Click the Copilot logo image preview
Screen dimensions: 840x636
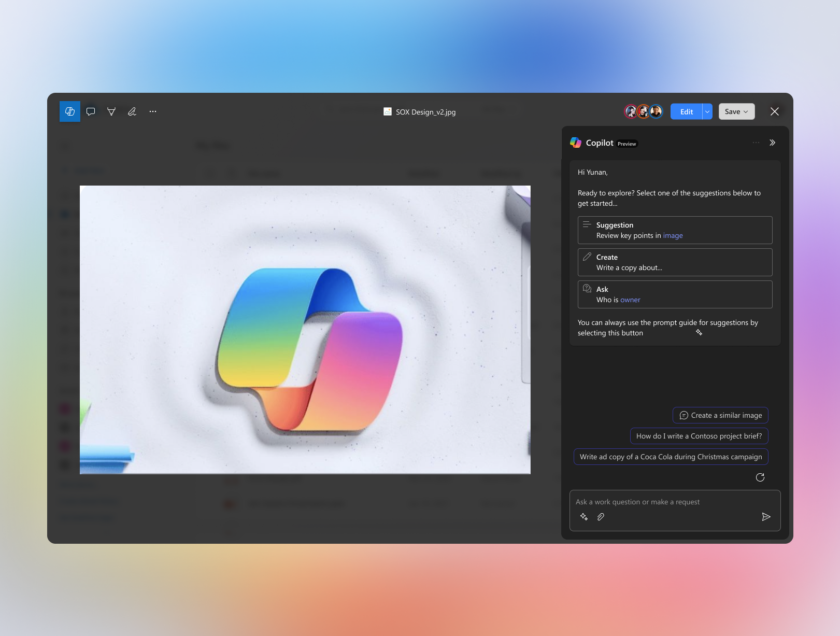(x=305, y=330)
